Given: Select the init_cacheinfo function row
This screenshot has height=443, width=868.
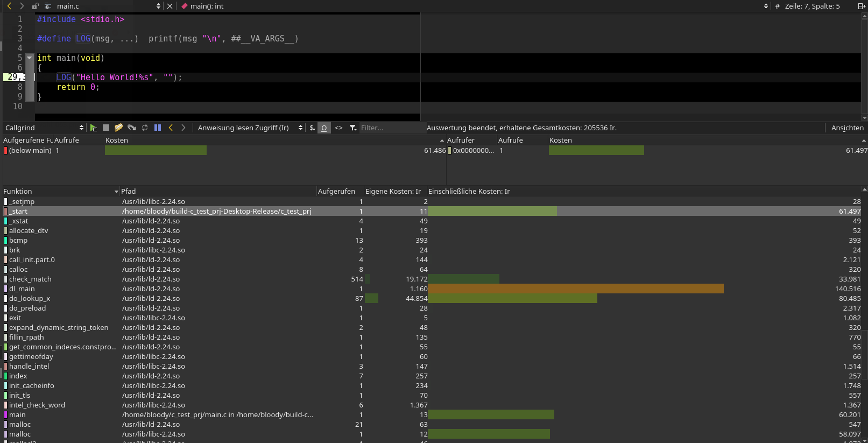Looking at the screenshot, I should pos(432,385).
